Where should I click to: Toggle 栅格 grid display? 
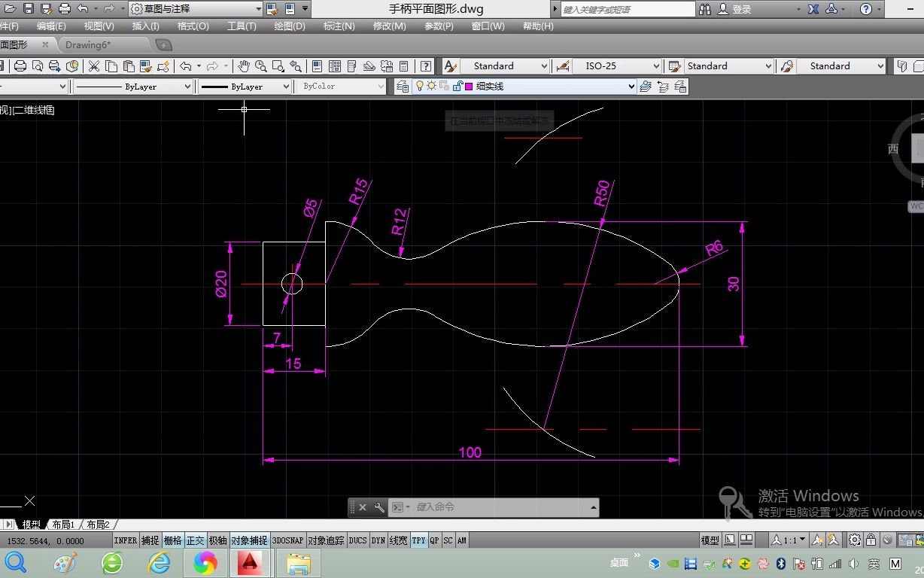[172, 540]
